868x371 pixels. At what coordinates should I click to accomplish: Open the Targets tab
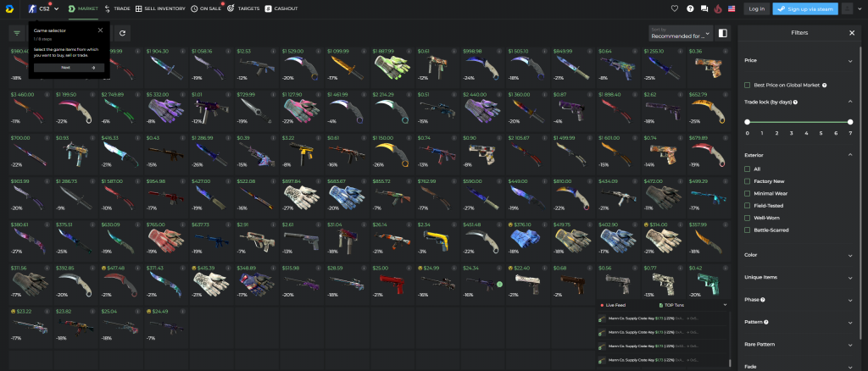[x=242, y=8]
